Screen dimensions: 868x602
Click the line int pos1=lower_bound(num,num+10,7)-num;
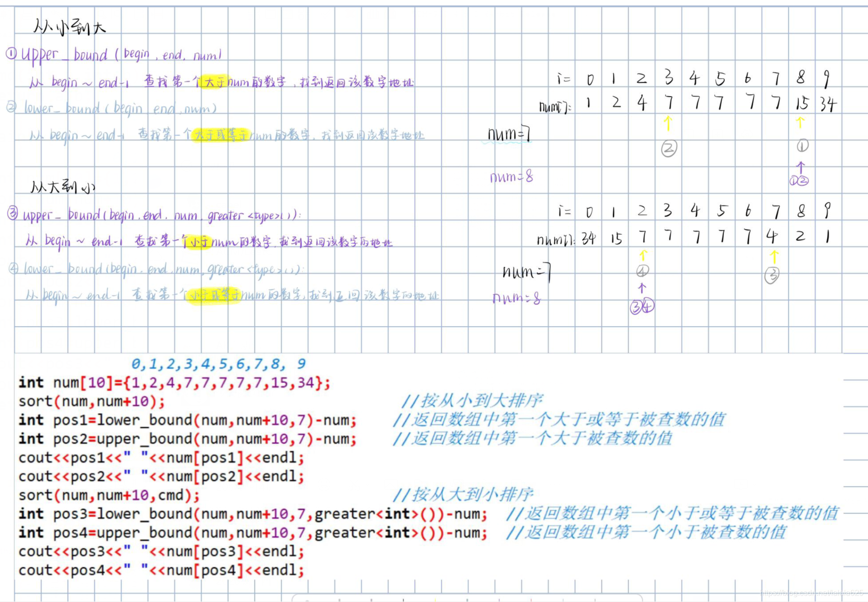(188, 420)
